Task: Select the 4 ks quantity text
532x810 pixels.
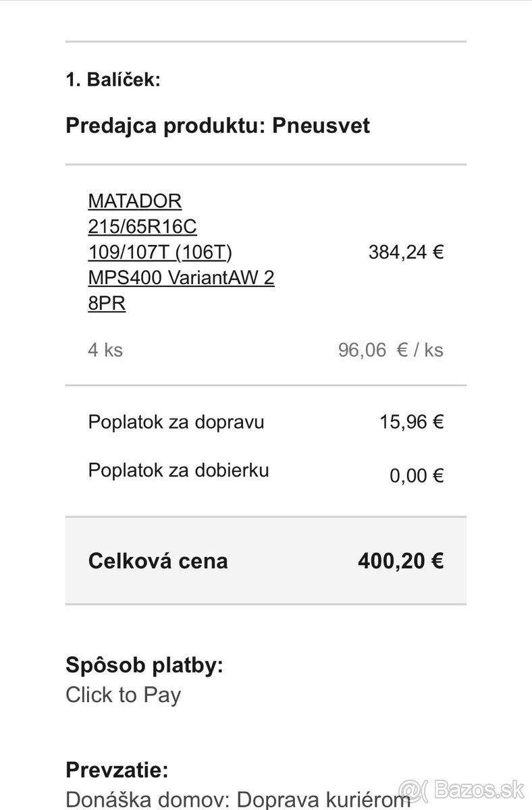Action: [x=105, y=350]
